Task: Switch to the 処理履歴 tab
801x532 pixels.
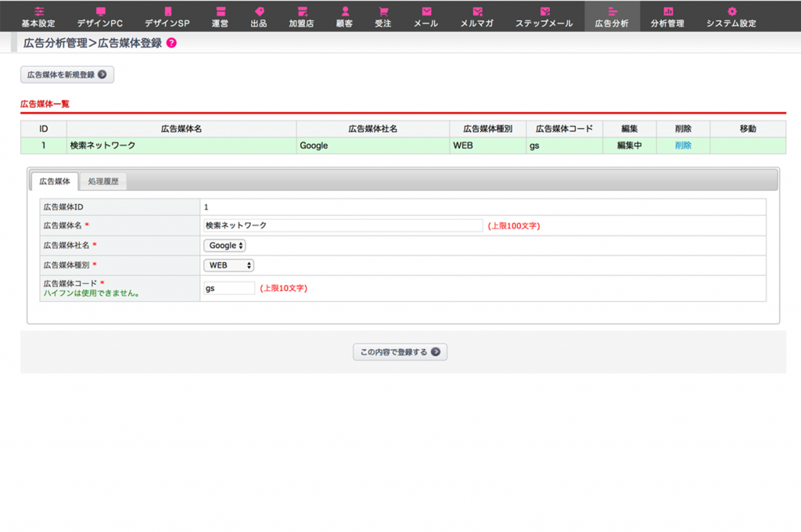Action: tap(103, 181)
